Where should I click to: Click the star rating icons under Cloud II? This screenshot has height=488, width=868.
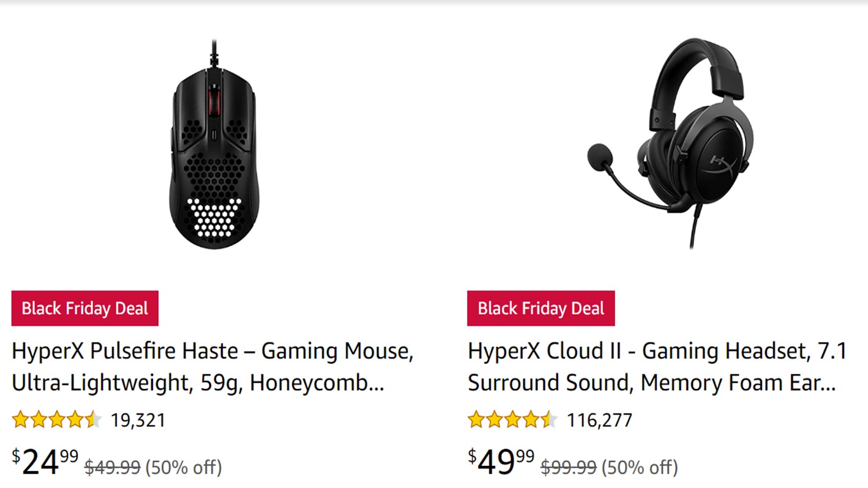pos(512,420)
